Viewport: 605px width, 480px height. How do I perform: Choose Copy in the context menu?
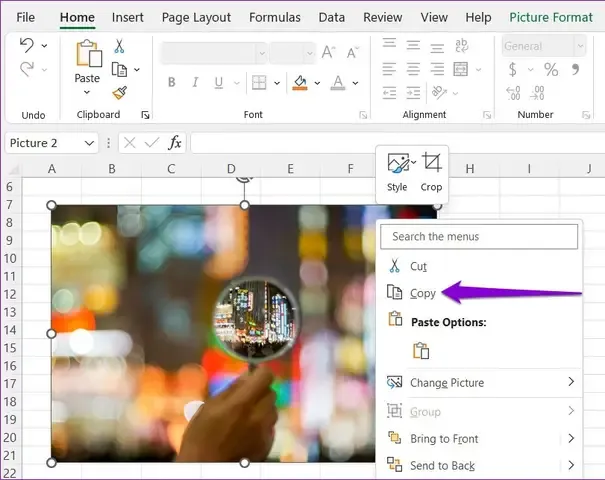point(480,293)
